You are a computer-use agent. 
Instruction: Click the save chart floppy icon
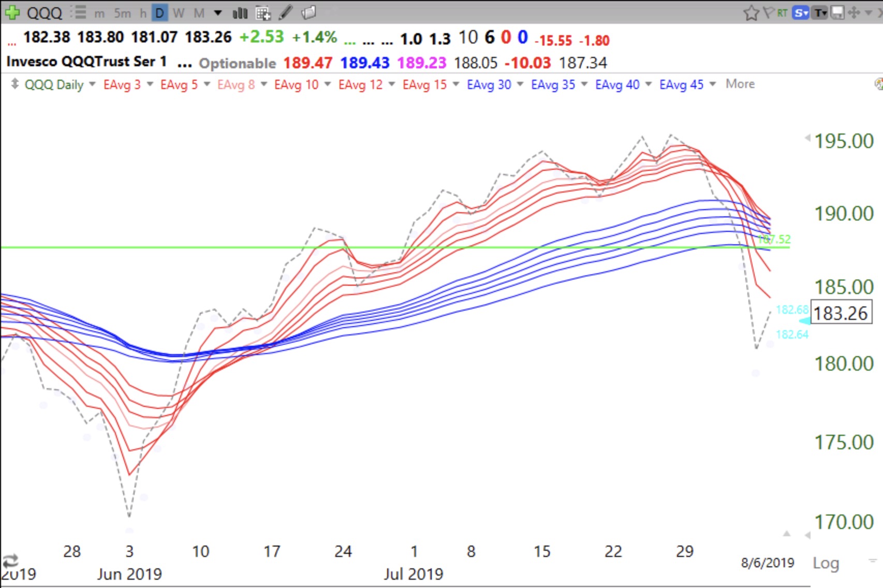click(x=837, y=13)
